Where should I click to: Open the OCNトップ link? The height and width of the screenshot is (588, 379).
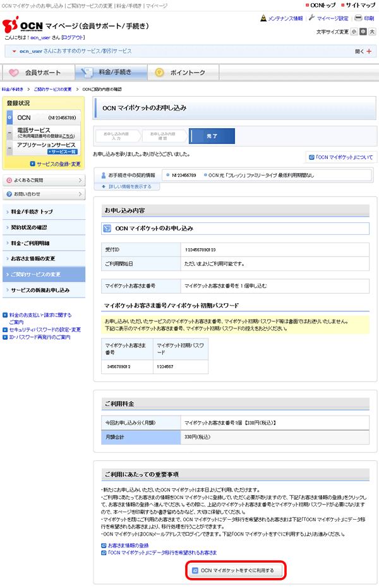point(320,5)
